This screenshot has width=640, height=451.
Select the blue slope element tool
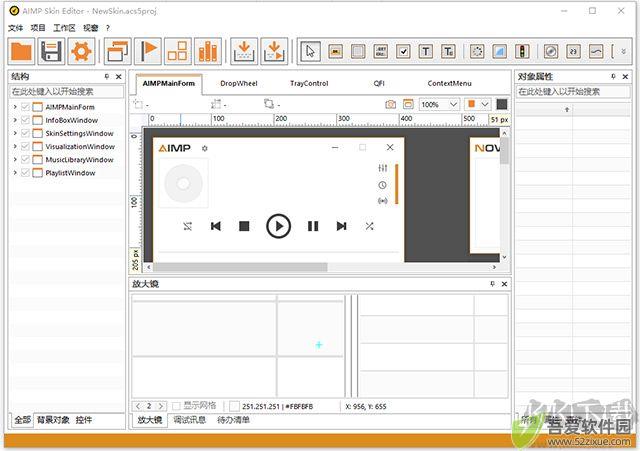(500, 51)
